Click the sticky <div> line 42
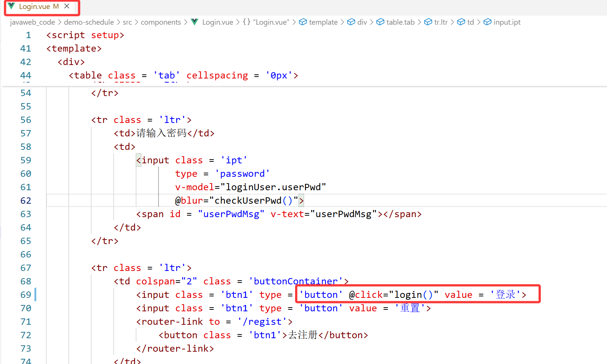 pos(71,62)
